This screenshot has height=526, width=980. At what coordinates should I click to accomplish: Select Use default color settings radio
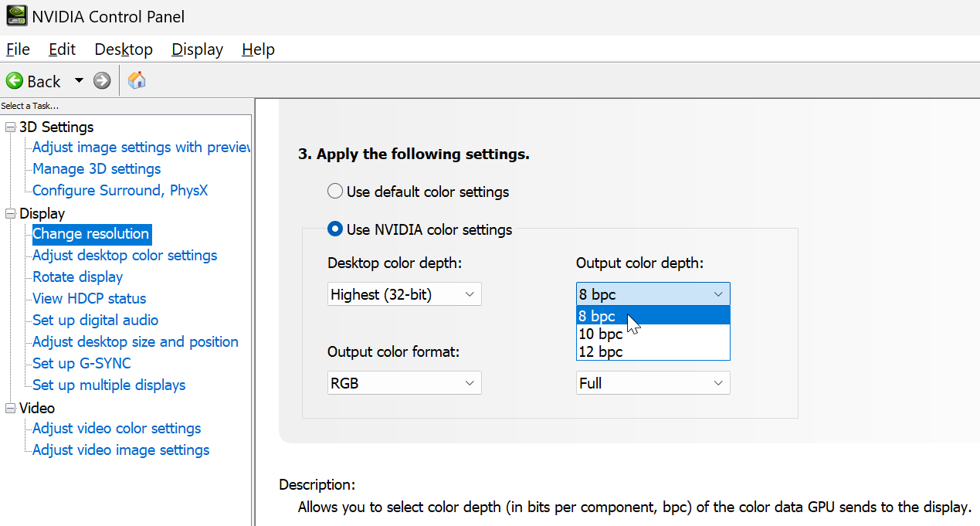335,192
